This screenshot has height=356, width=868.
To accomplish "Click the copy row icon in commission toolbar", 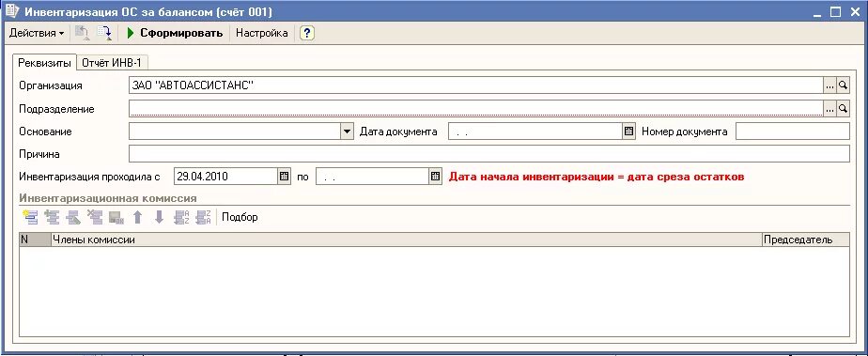I will point(53,218).
